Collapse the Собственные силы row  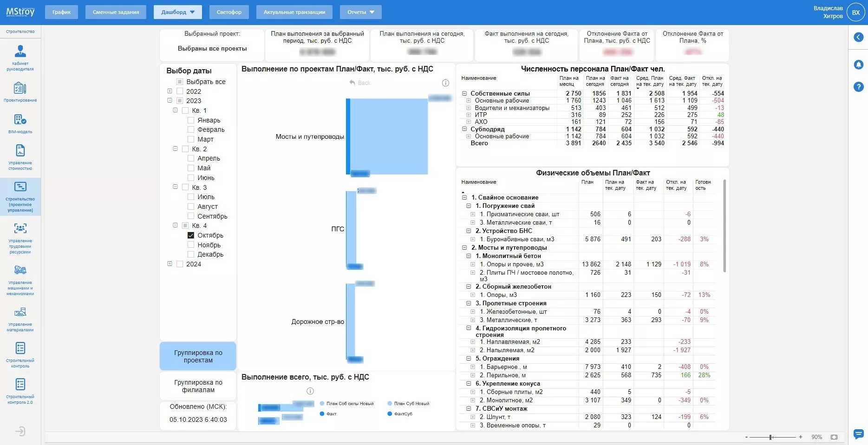pyautogui.click(x=464, y=93)
